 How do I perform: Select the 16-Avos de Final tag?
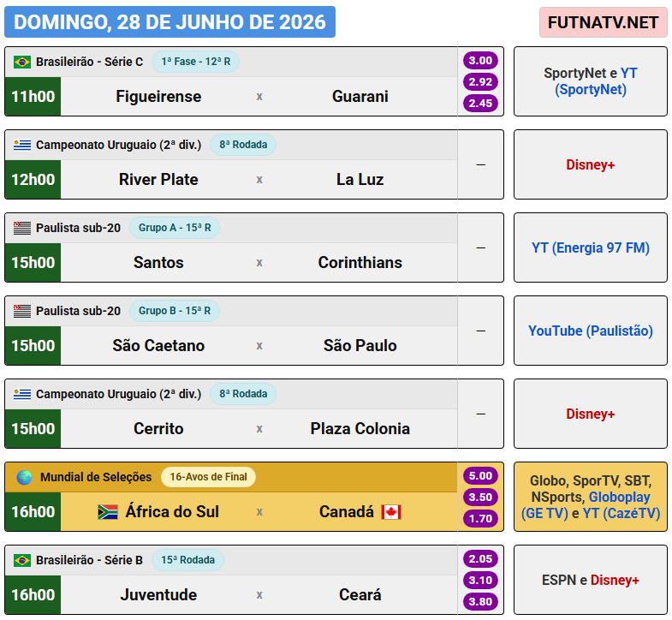pyautogui.click(x=208, y=477)
